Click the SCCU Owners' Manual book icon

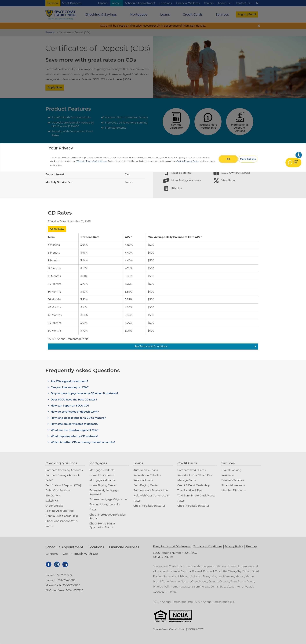click(216, 173)
